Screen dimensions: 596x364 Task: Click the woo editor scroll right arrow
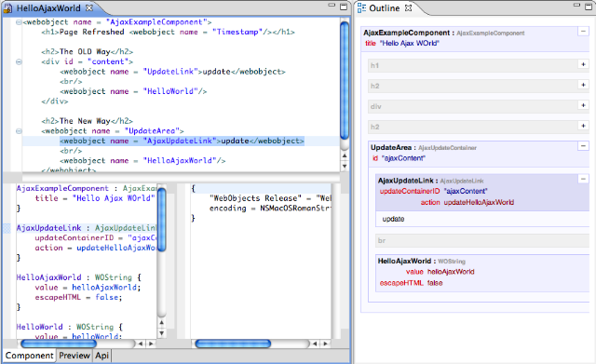[325, 344]
